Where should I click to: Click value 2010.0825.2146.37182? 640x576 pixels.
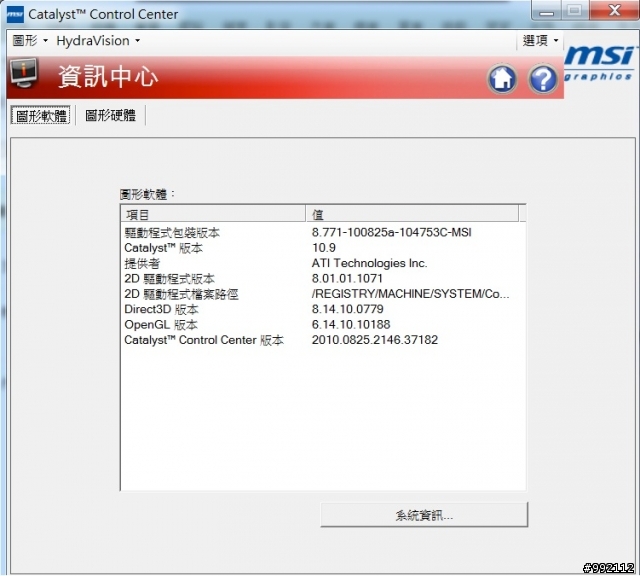(x=375, y=340)
